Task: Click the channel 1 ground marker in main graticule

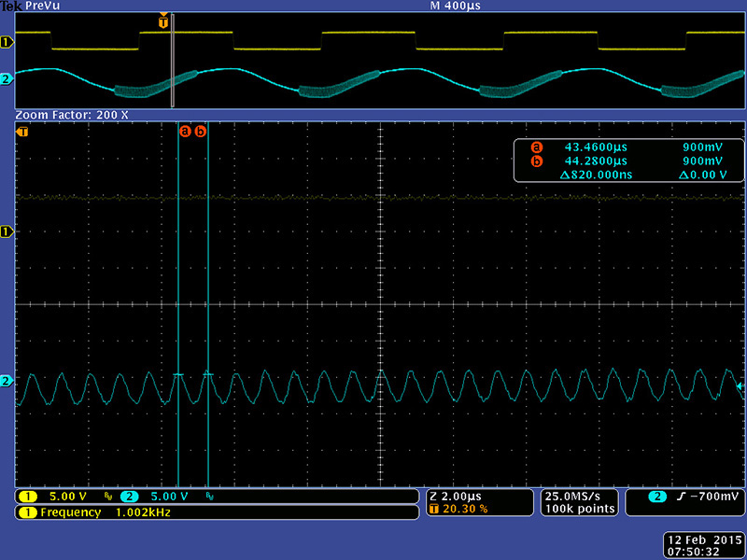Action: tap(7, 231)
